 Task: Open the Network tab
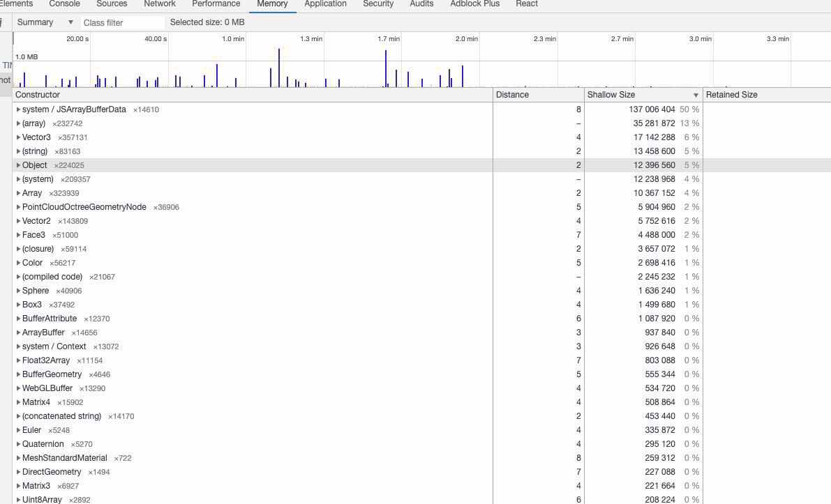pos(160,3)
